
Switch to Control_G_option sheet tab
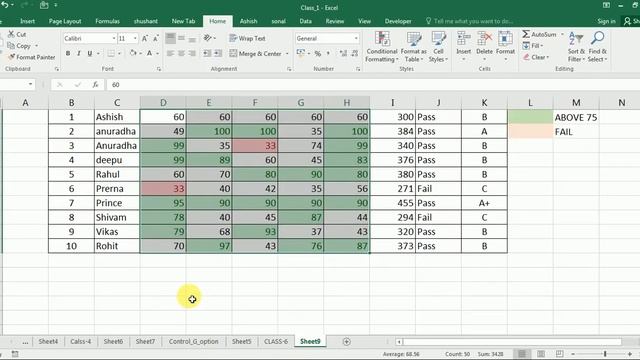pos(193,342)
